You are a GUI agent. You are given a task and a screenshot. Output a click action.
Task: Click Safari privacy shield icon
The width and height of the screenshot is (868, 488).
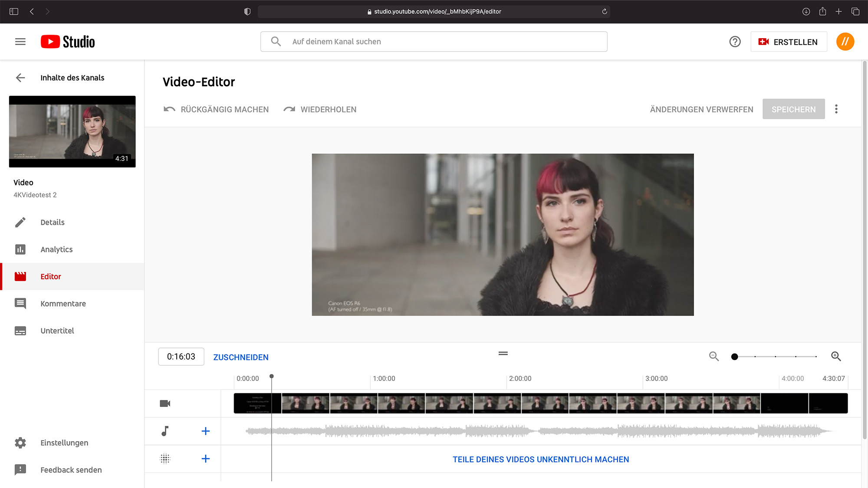pos(247,12)
